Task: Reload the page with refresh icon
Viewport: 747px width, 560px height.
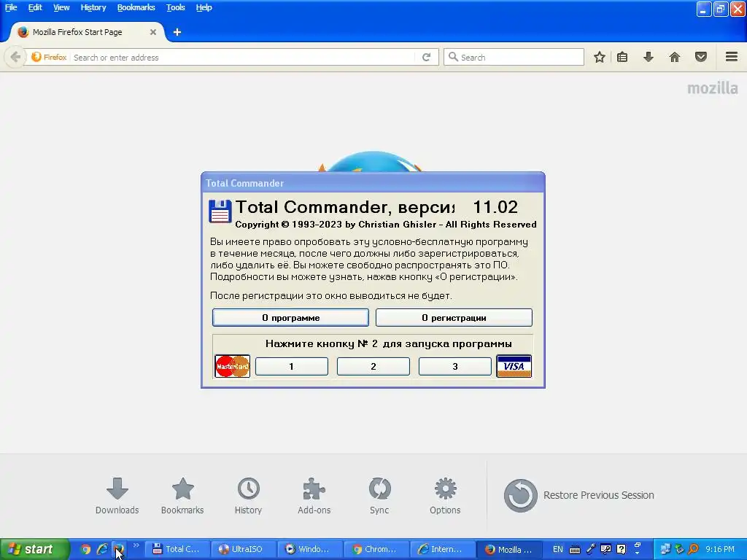Action: 426,57
